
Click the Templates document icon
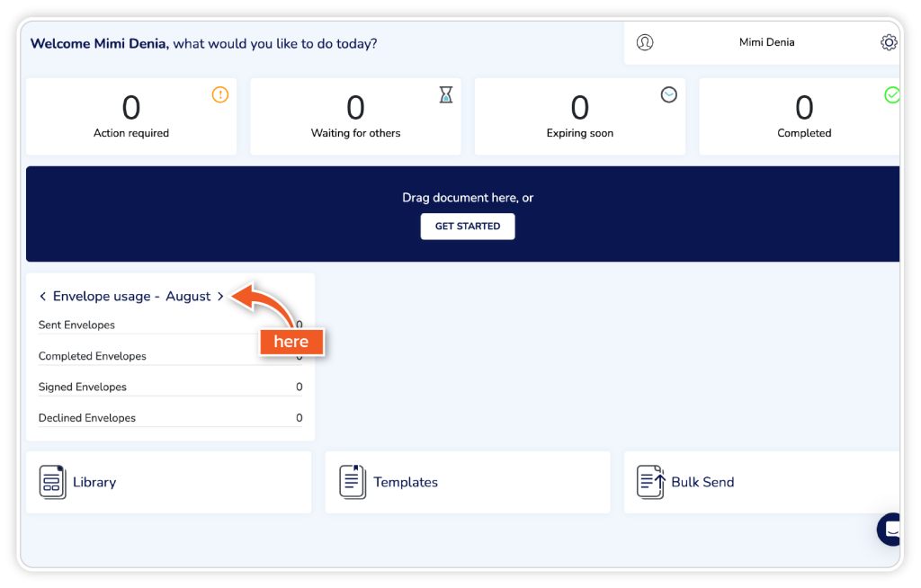pyautogui.click(x=353, y=482)
